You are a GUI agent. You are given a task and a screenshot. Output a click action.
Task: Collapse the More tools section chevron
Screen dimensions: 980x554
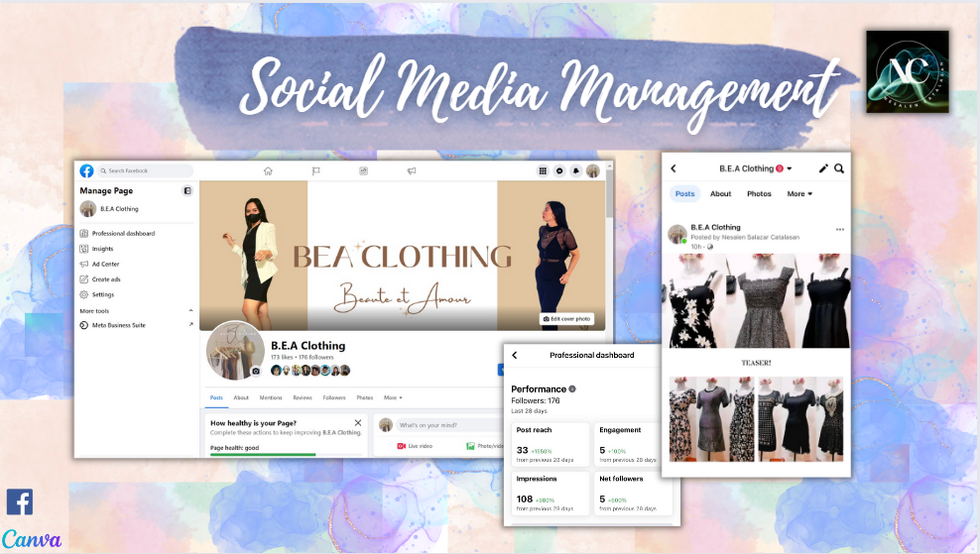pos(190,310)
